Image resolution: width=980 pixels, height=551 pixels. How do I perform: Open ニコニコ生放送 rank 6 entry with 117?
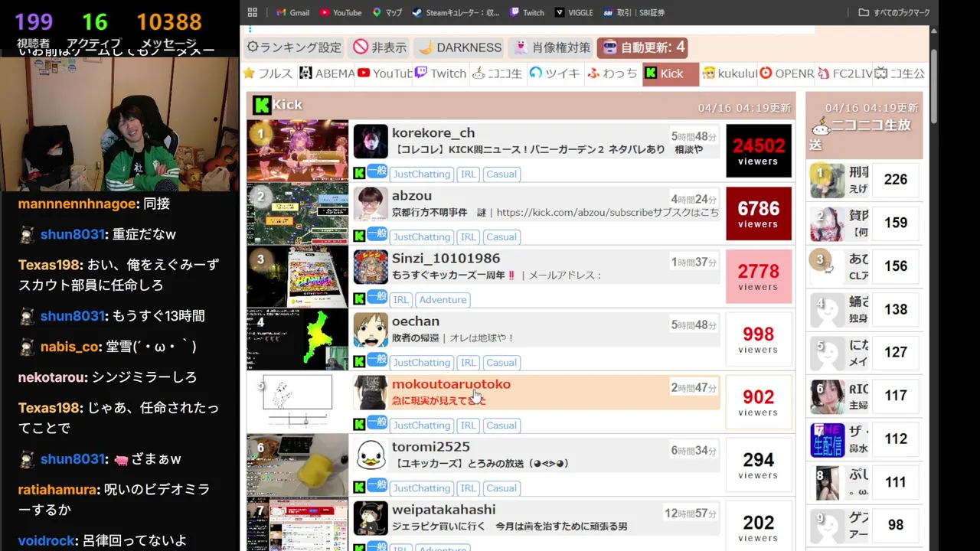(864, 396)
